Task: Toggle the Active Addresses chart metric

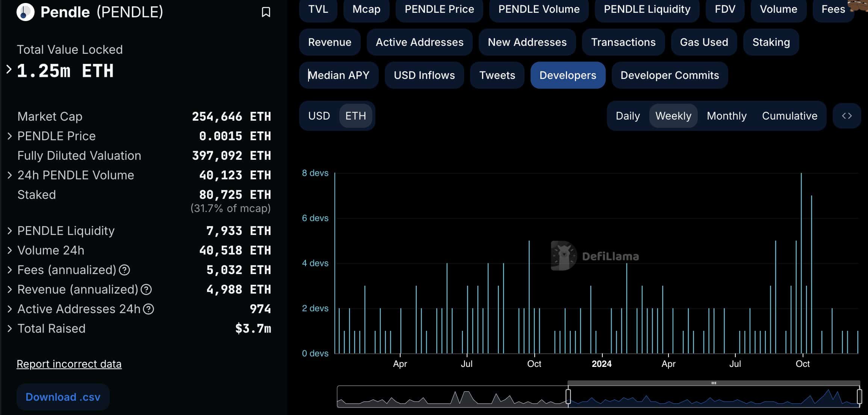Action: [419, 42]
